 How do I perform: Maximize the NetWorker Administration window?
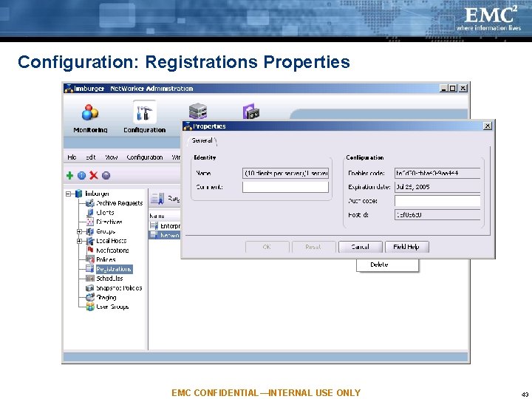click(x=453, y=88)
